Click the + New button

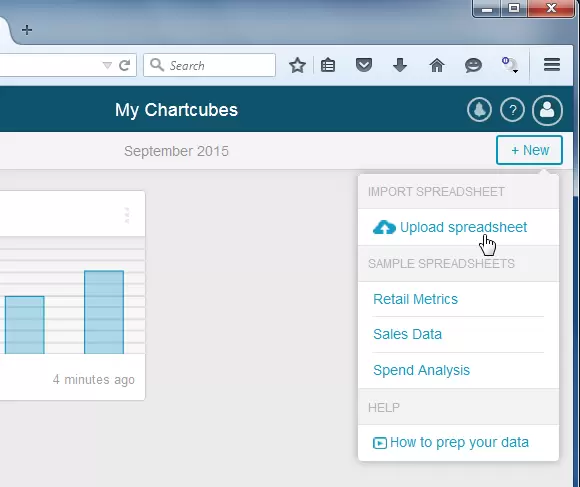click(x=529, y=150)
